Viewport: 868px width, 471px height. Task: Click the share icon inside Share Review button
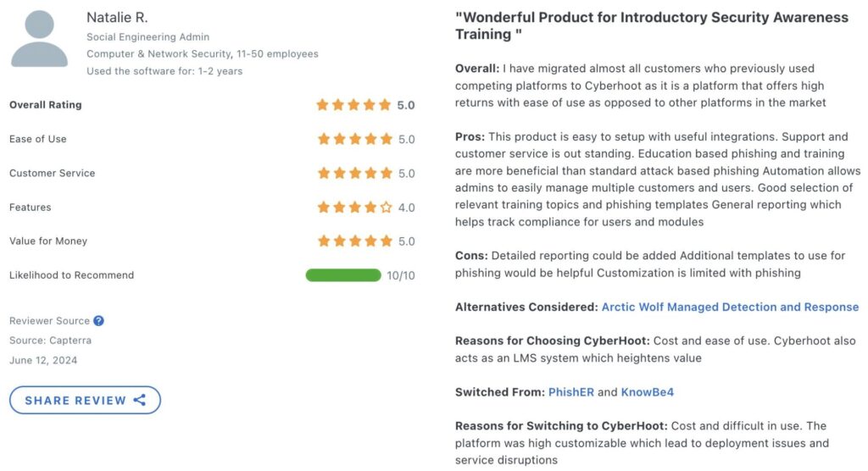(x=140, y=400)
